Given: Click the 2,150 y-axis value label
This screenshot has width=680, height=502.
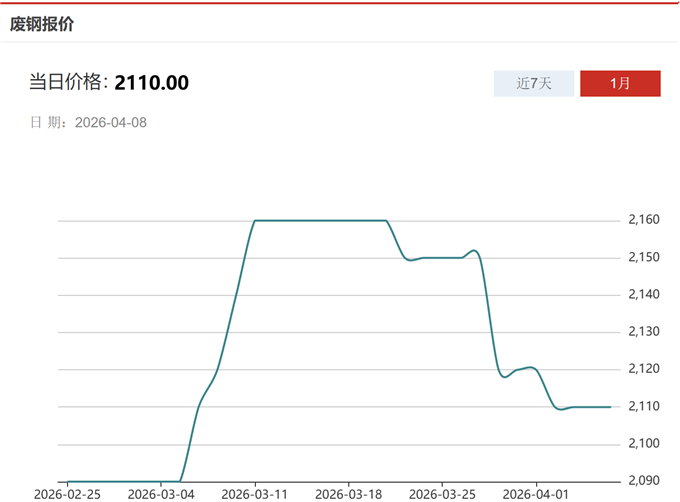Looking at the screenshot, I should point(645,257).
